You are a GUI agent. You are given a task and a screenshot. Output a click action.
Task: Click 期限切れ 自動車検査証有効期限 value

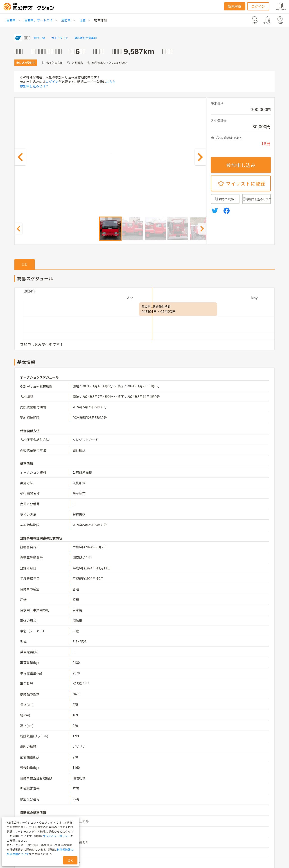[x=79, y=778]
